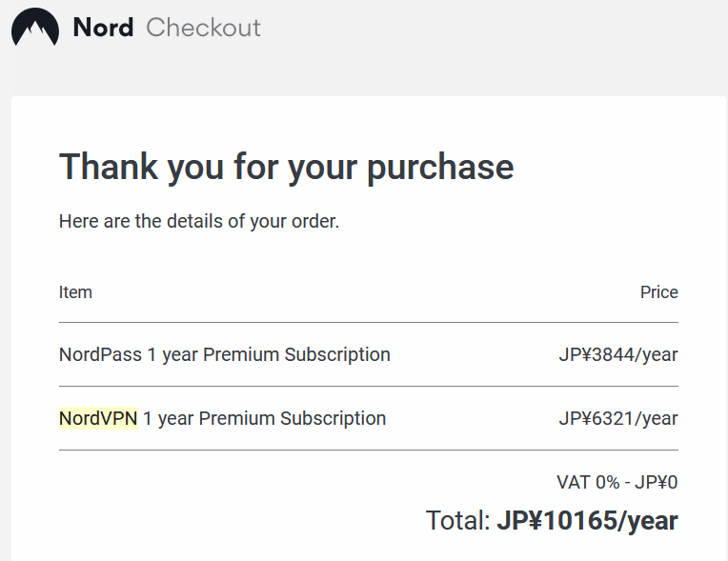Click the word 'purchase' in the heading
This screenshot has height=561, width=728.
[440, 167]
